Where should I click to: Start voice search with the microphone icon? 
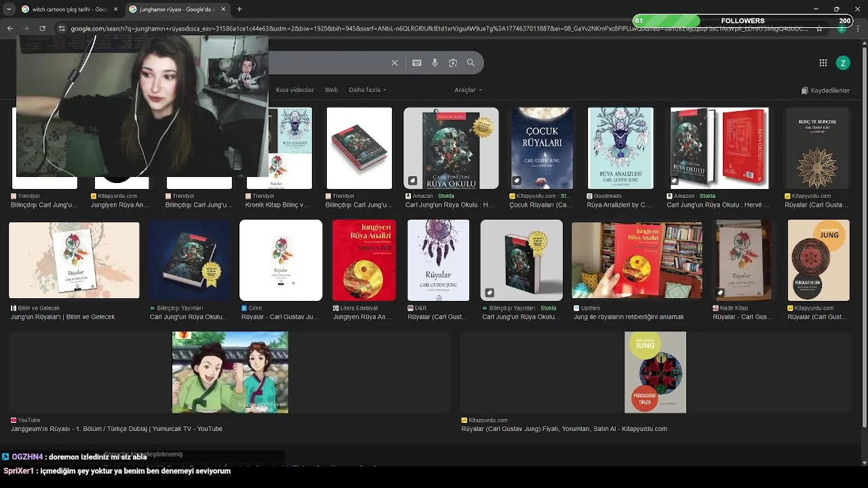435,63
